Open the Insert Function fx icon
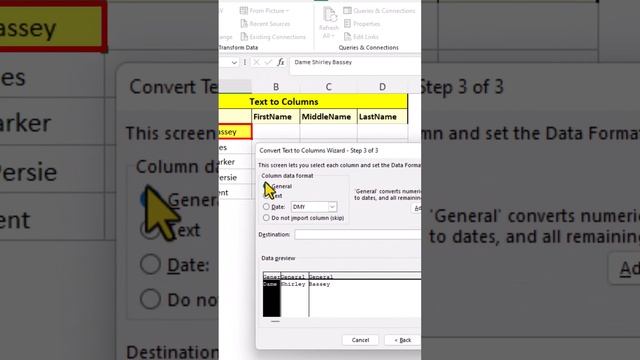Image resolution: width=640 pixels, height=360 pixels. click(x=280, y=62)
